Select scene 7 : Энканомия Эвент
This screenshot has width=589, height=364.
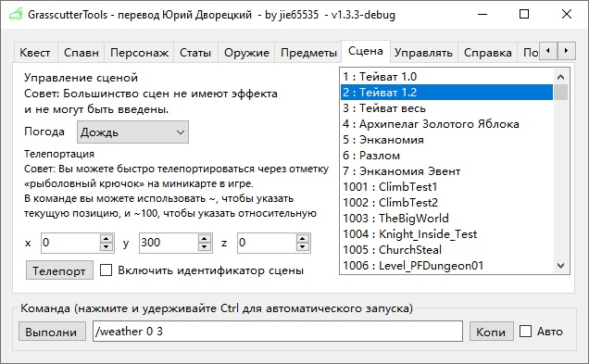click(446, 171)
